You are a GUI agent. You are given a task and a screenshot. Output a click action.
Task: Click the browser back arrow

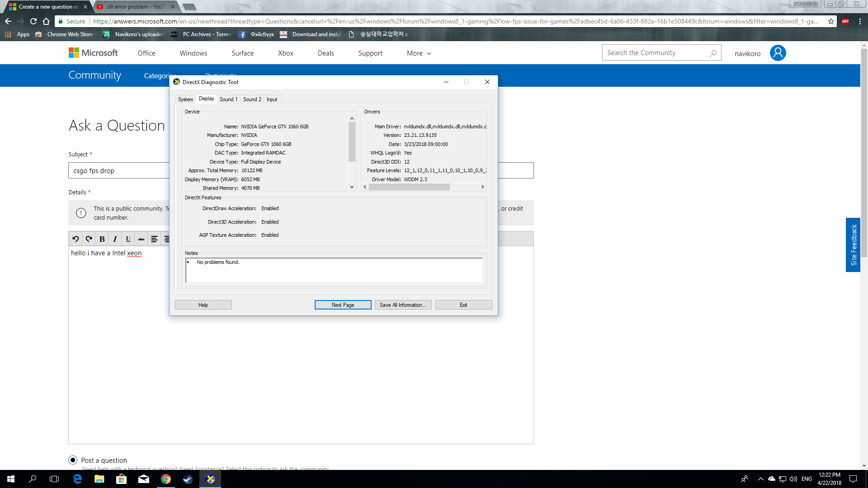point(8,21)
